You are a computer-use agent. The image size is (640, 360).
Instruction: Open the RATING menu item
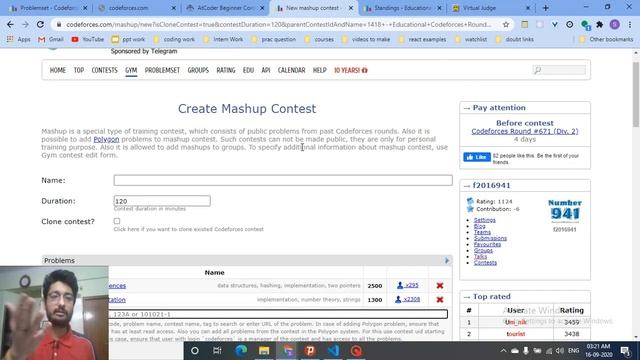(226, 70)
